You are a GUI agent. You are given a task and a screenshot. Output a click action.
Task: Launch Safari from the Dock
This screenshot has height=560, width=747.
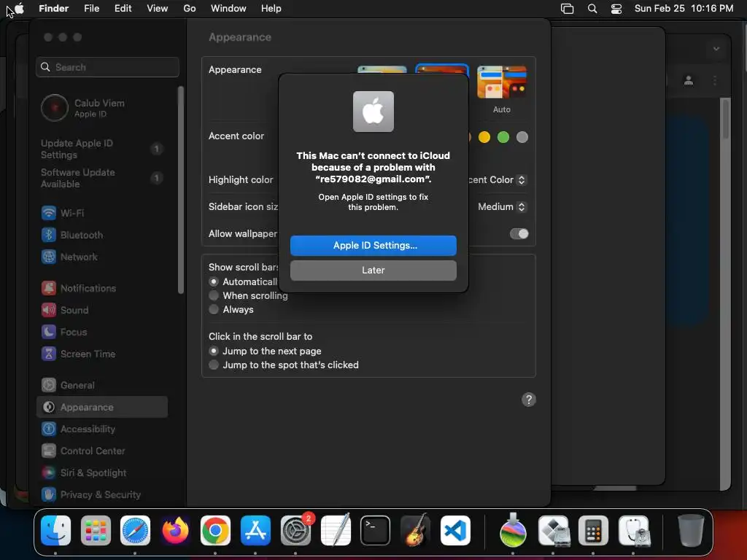point(135,531)
